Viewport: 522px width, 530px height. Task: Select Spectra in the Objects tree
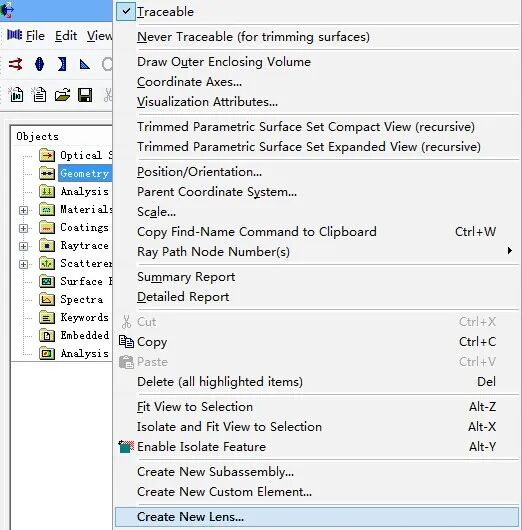pyautogui.click(x=81, y=299)
